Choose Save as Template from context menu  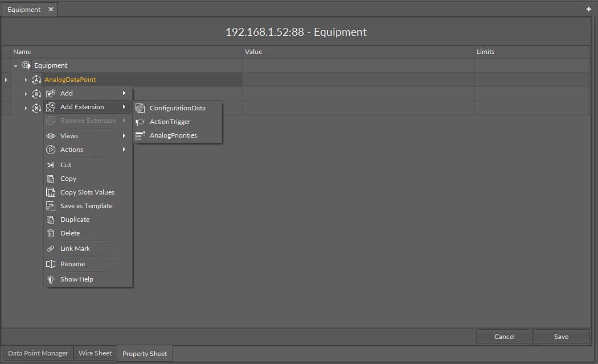click(86, 206)
